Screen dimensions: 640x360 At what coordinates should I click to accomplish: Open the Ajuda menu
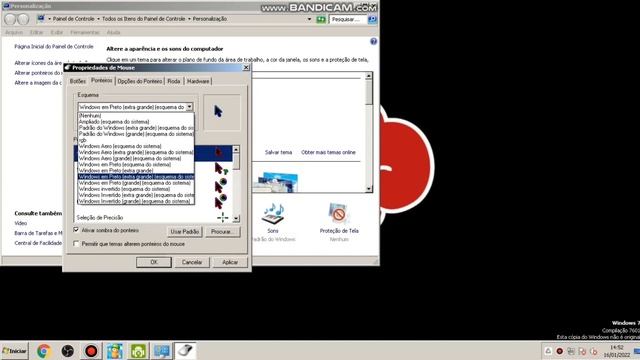[113, 32]
